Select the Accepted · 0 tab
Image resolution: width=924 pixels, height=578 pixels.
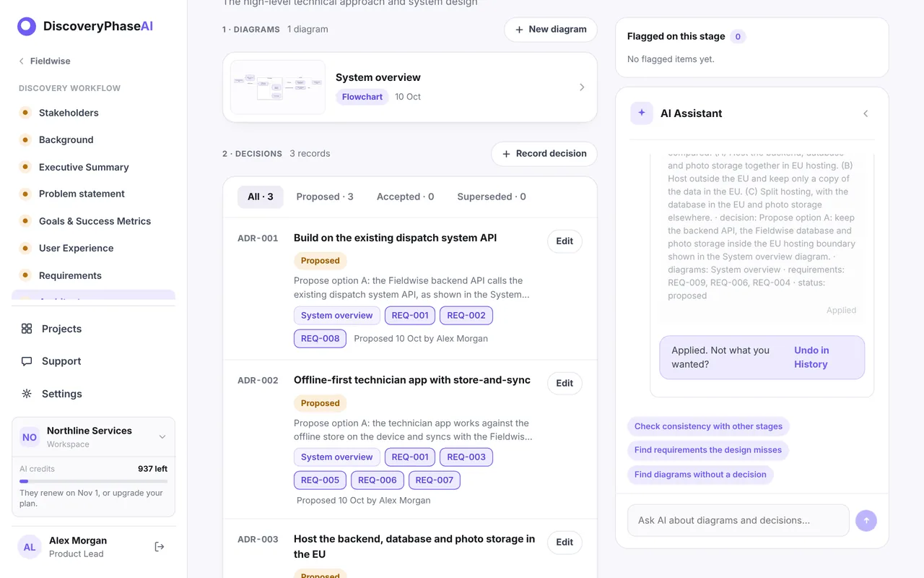click(x=405, y=197)
